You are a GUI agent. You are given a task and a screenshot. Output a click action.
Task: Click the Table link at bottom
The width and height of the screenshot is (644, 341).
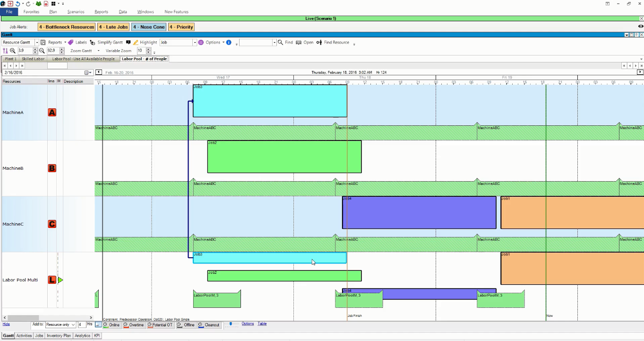[262, 324]
